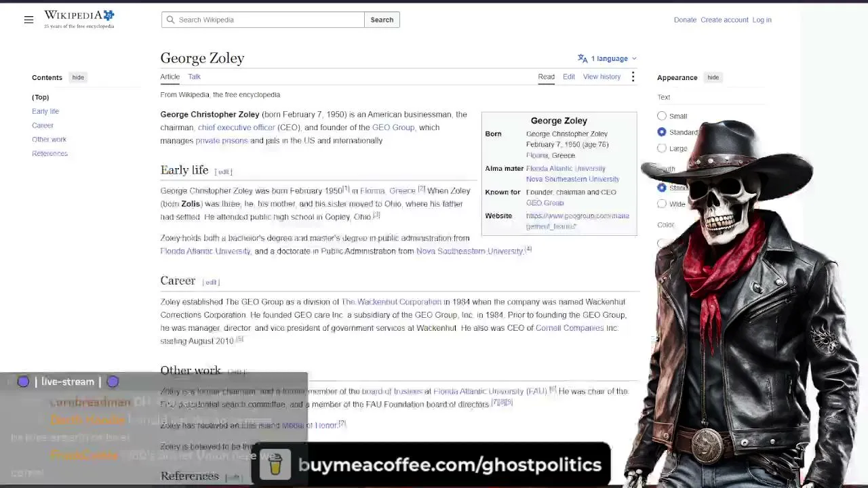Open the Donate link

pos(685,20)
